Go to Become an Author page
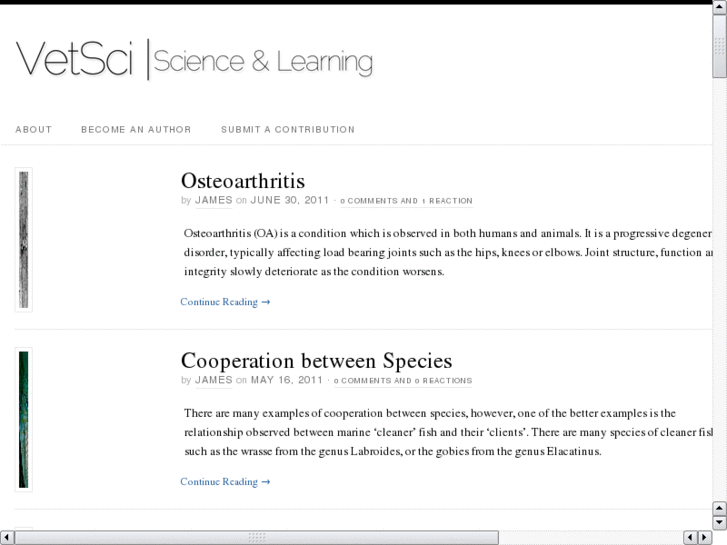Image resolution: width=727 pixels, height=545 pixels. click(x=136, y=130)
